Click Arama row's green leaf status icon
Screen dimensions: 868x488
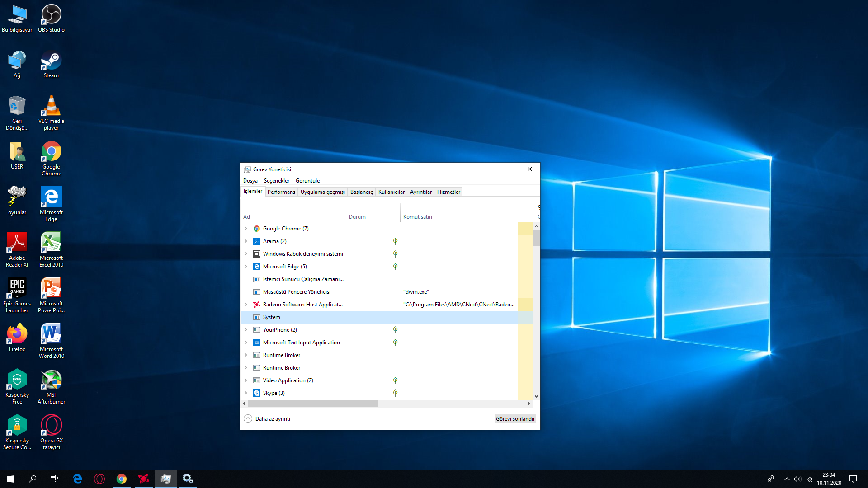coord(395,241)
